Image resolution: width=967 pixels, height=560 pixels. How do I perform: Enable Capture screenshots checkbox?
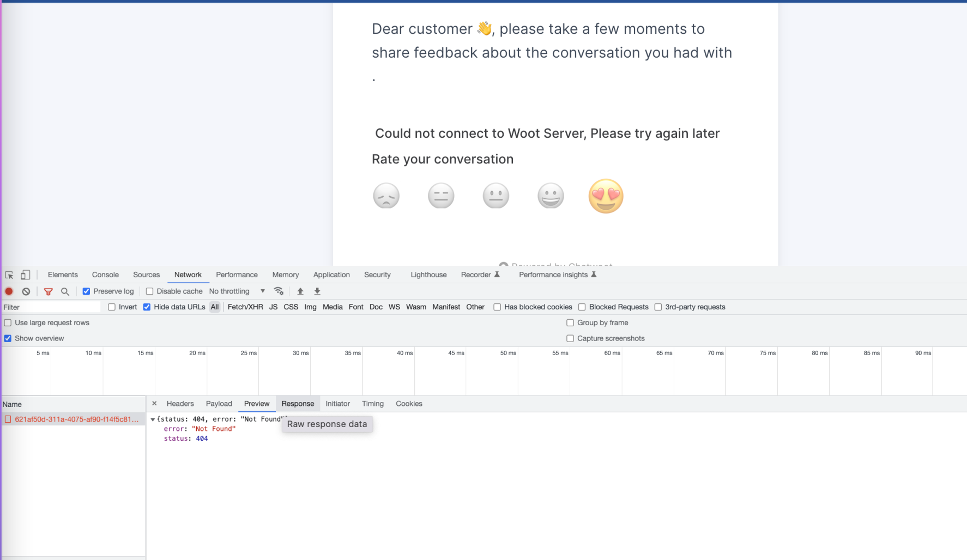coord(570,338)
